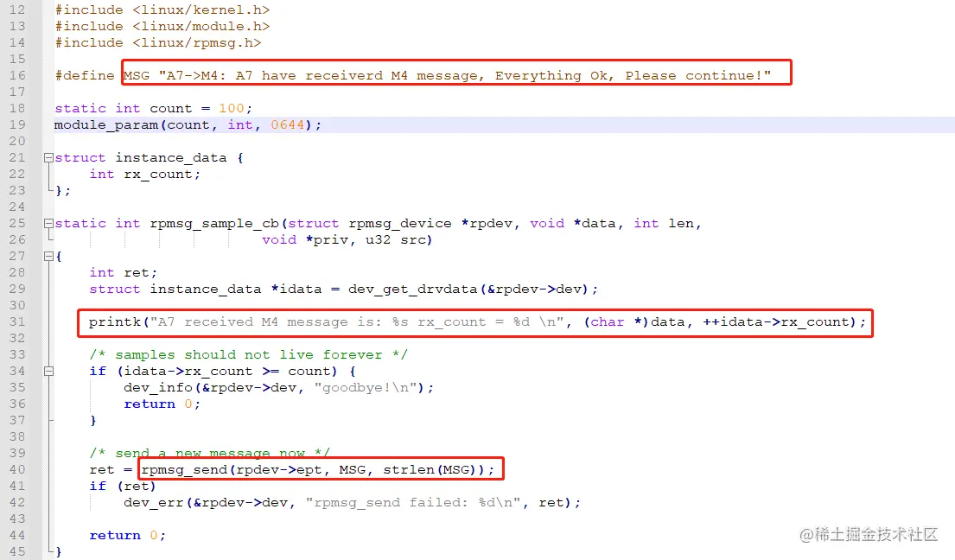Collapse the function body fold at line 27

[48, 257]
